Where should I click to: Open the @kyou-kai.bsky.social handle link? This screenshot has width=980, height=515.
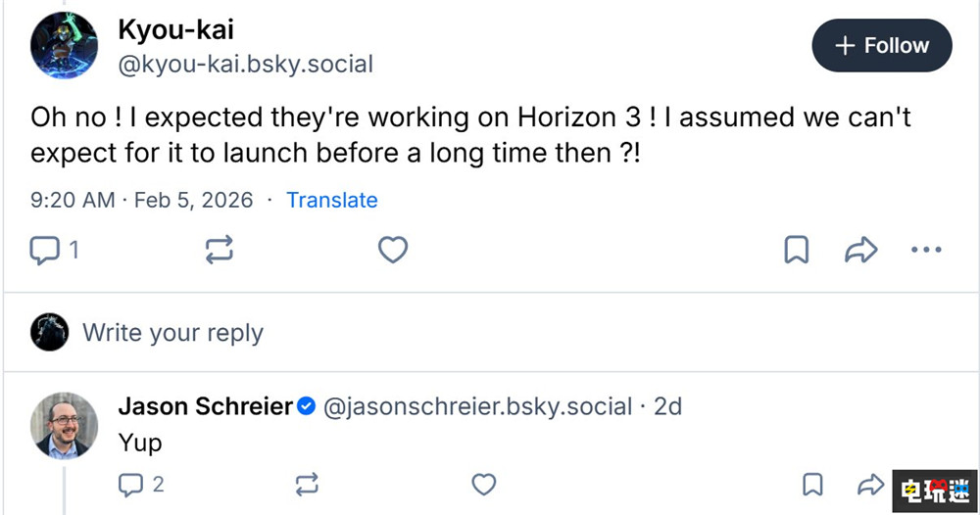(245, 65)
